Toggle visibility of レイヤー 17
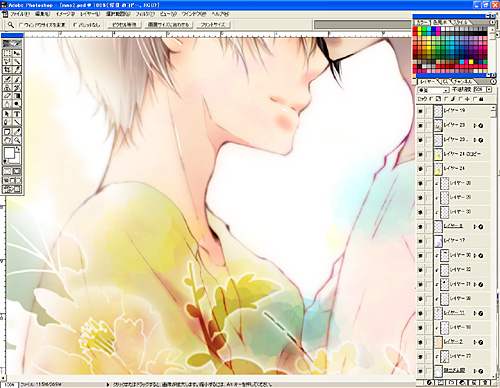500x388 pixels. click(x=420, y=241)
